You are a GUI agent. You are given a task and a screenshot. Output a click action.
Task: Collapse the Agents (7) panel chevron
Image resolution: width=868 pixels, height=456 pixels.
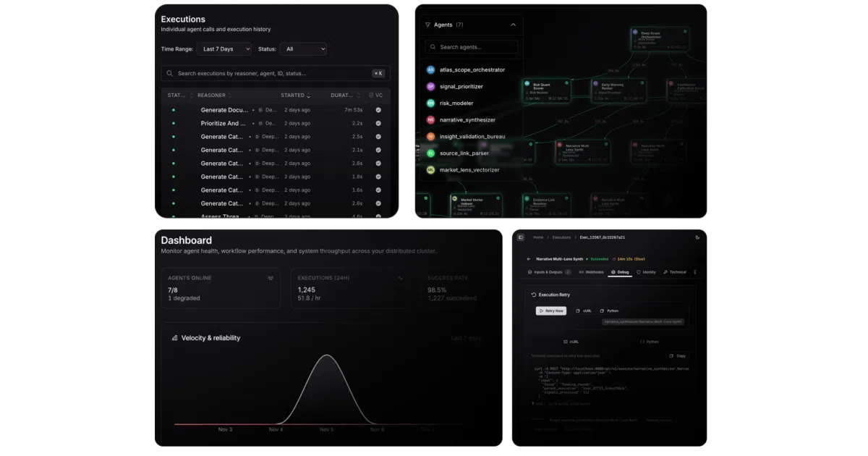(x=513, y=25)
